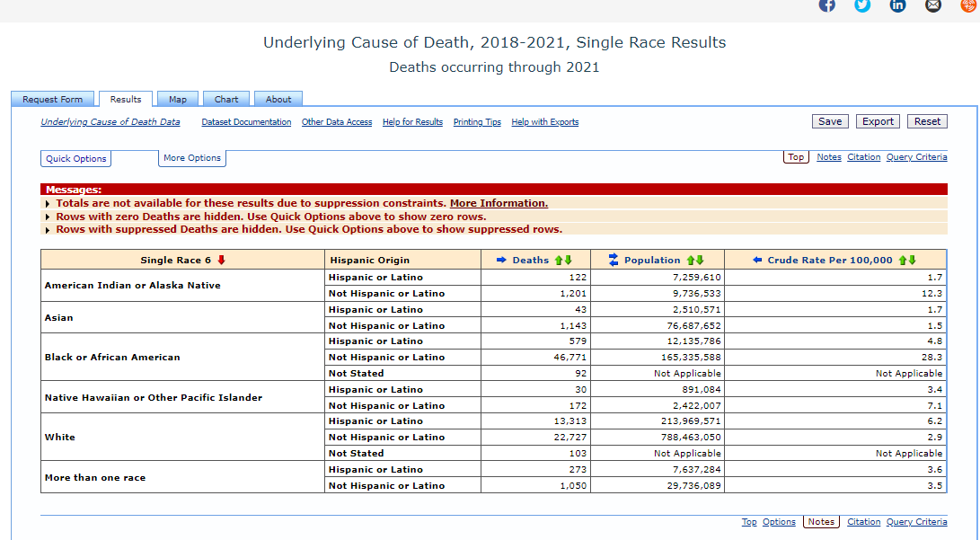This screenshot has height=540, width=980.
Task: Click the Single Race 6 header text
Action: [176, 260]
